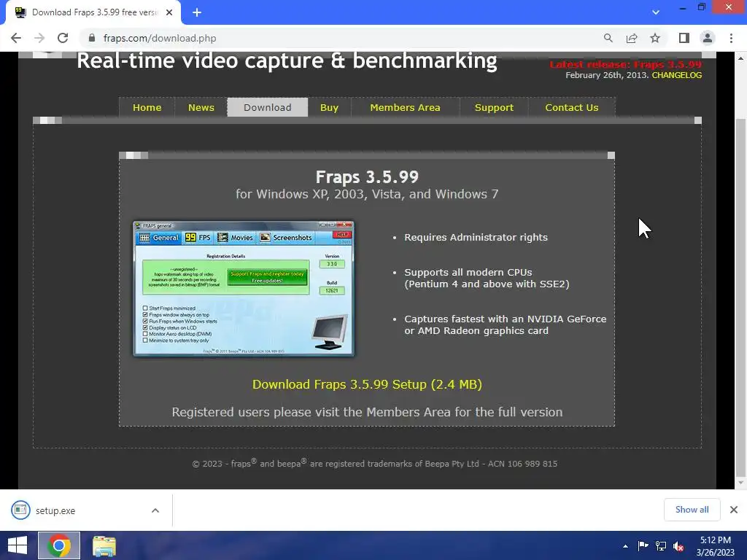Screen dimensions: 747x560
Task: Open the zoom magnifier icon in address bar
Action: tap(608, 38)
